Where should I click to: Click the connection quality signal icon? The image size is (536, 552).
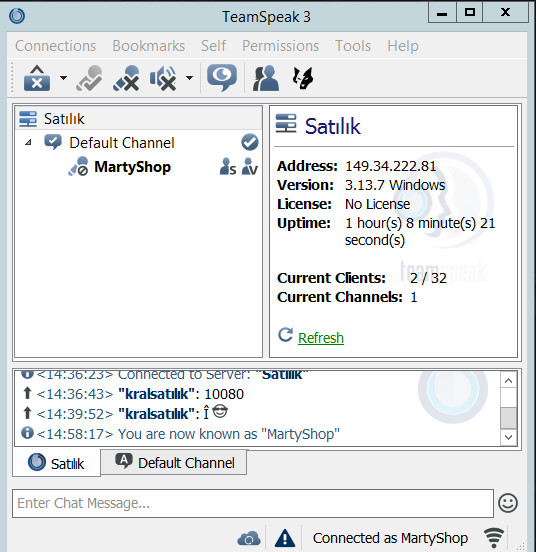494,538
